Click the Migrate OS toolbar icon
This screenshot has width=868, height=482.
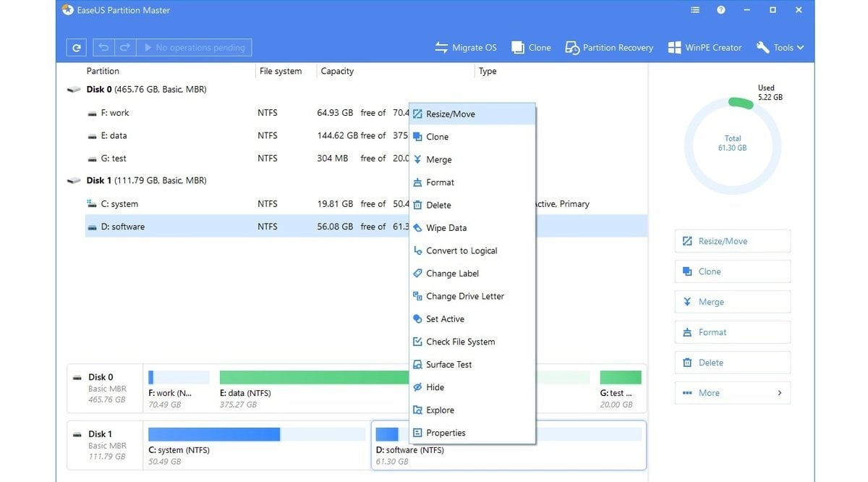442,48
